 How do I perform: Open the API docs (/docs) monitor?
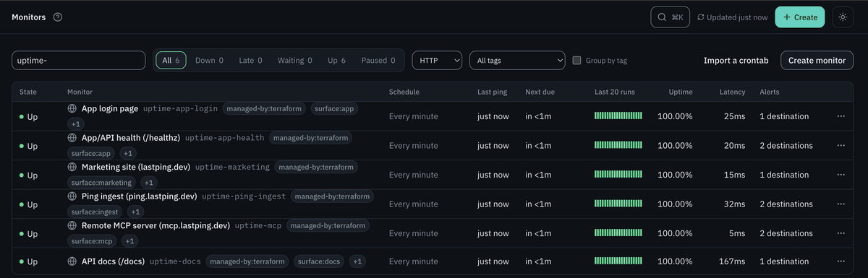pyautogui.click(x=113, y=261)
